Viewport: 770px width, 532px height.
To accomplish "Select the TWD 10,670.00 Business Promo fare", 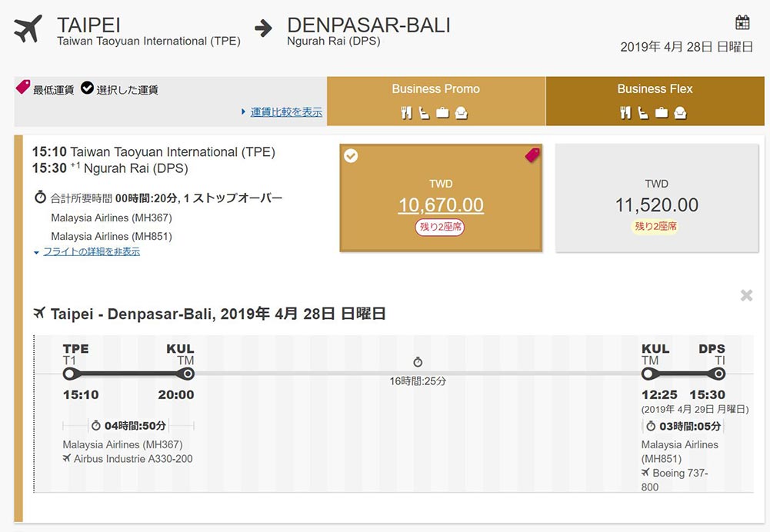I will click(x=441, y=198).
